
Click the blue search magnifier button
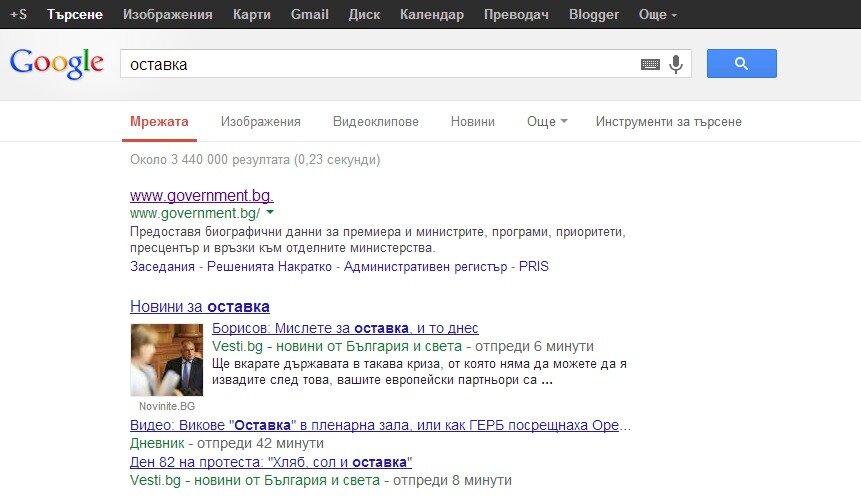(741, 64)
